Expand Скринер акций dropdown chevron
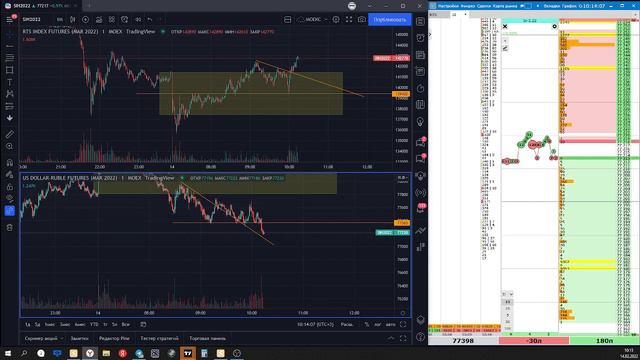The image size is (640, 360). pyautogui.click(x=62, y=338)
